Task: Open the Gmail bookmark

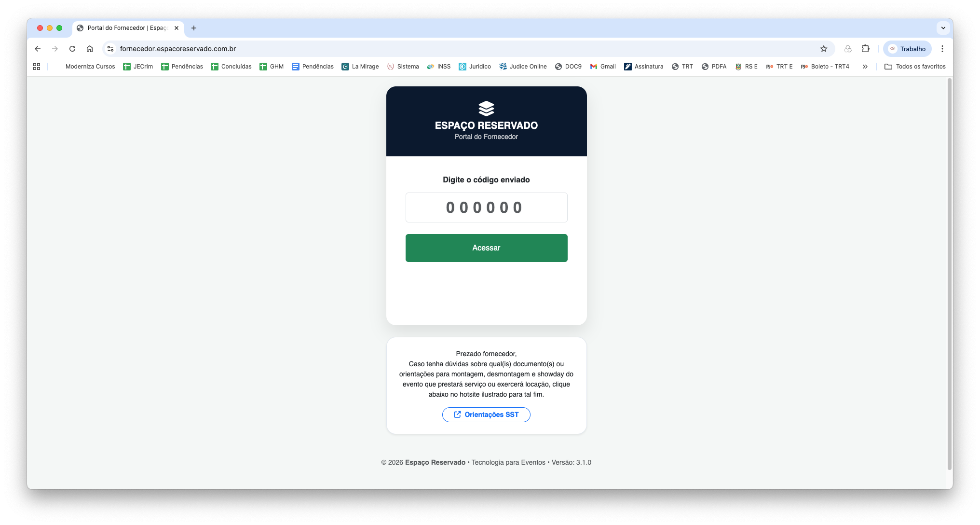Action: pyautogui.click(x=603, y=67)
